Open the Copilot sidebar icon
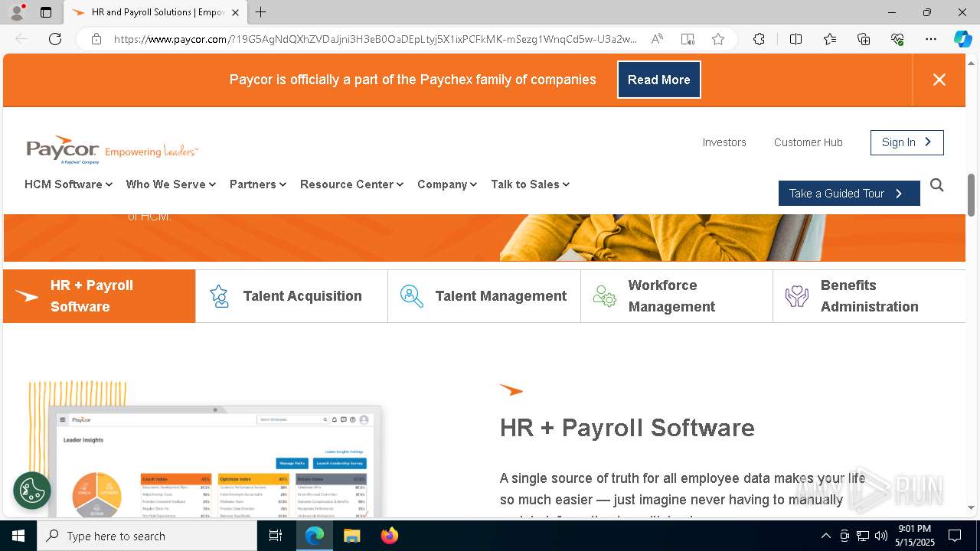The height and width of the screenshot is (551, 980). click(x=962, y=39)
